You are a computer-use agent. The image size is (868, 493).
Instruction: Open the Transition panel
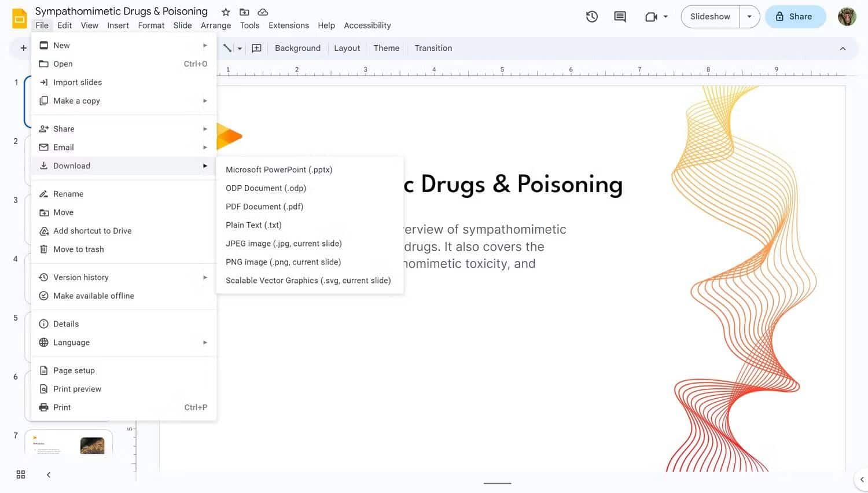pos(433,48)
